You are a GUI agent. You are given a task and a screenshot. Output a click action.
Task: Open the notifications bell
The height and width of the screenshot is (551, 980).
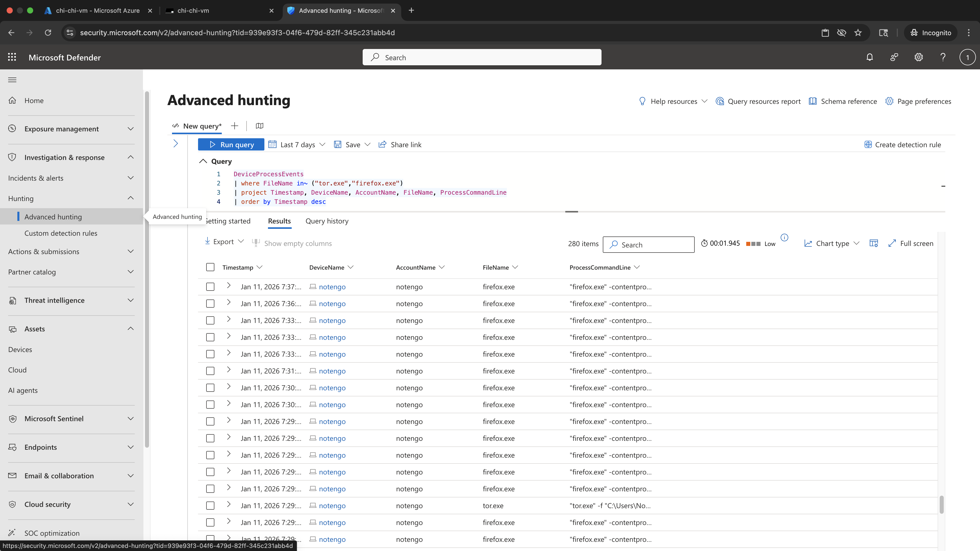870,57
